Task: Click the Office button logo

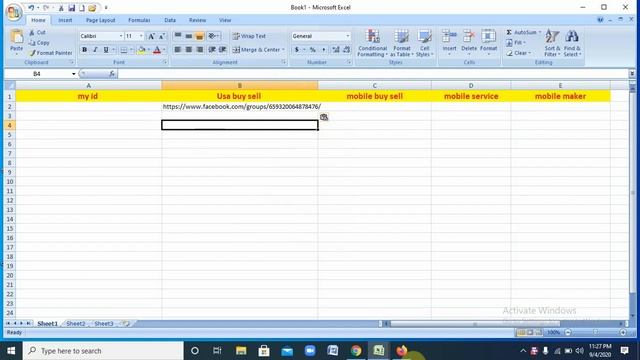Action: pyautogui.click(x=13, y=12)
